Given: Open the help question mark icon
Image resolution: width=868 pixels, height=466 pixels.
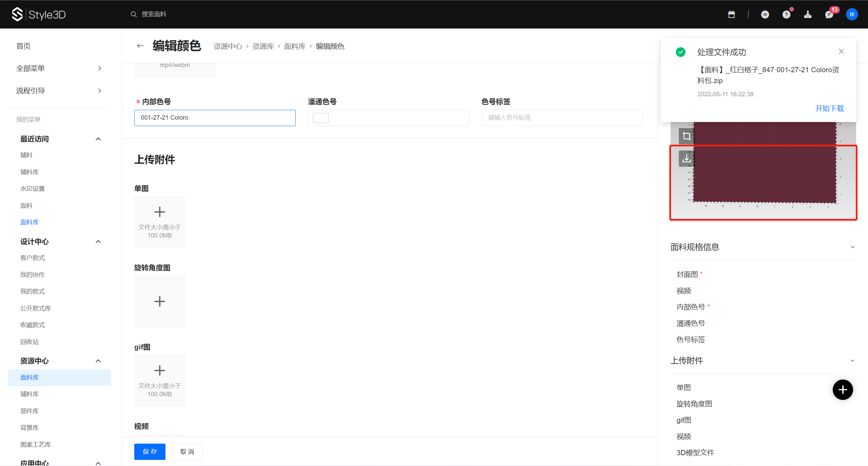Looking at the screenshot, I should click(x=786, y=14).
